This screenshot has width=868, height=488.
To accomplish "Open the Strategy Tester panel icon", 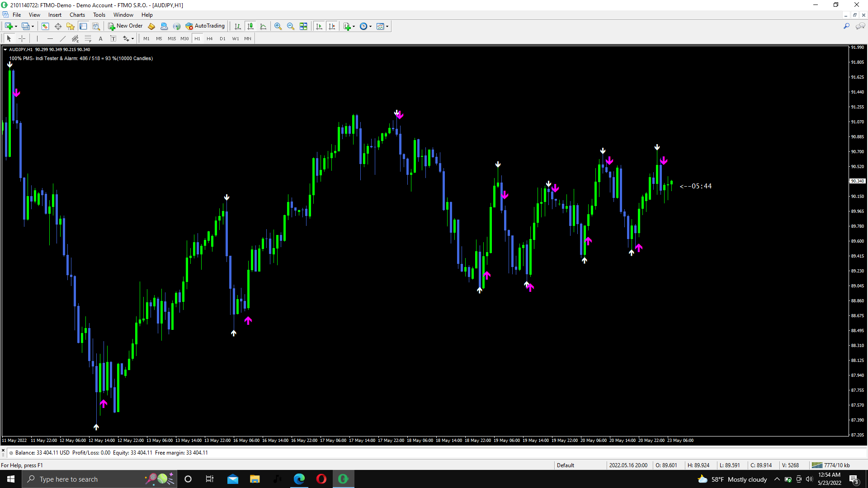I will (x=96, y=26).
